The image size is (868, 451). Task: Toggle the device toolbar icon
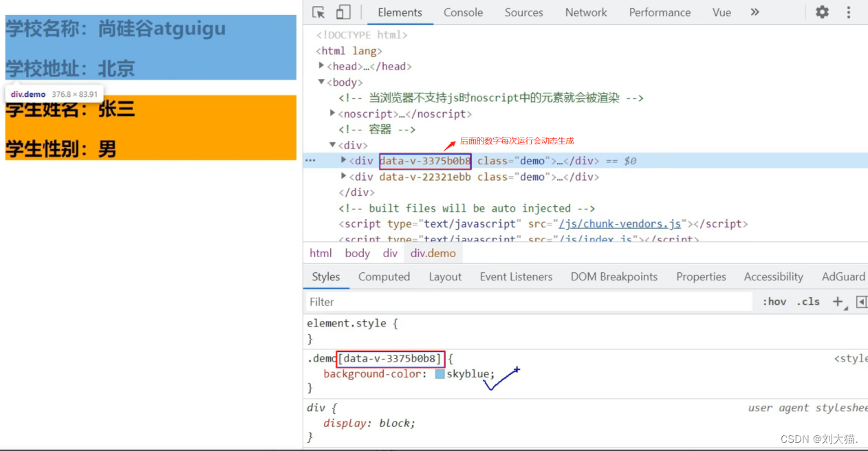click(x=343, y=12)
